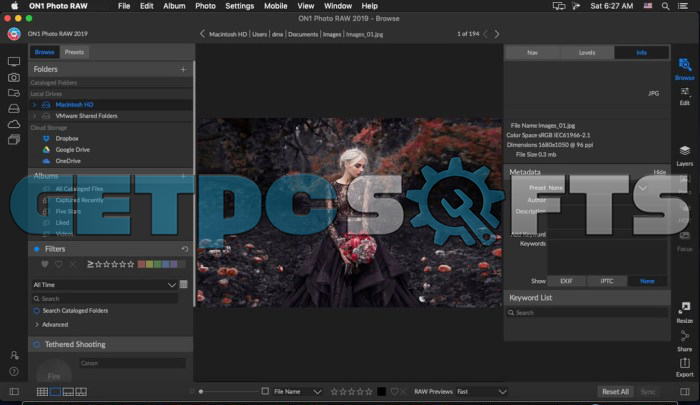Viewport: 700px width, 405px height.
Task: Toggle the left panel visibility icon
Action: (14, 392)
